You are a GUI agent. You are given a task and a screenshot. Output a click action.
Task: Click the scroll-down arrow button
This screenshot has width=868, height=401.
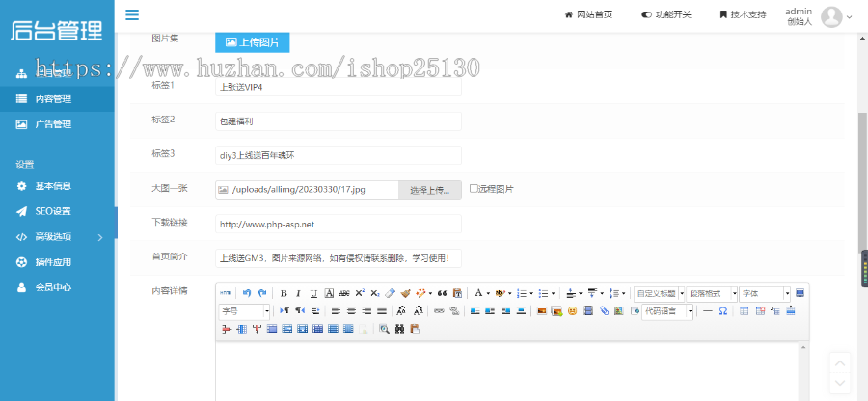(x=840, y=382)
